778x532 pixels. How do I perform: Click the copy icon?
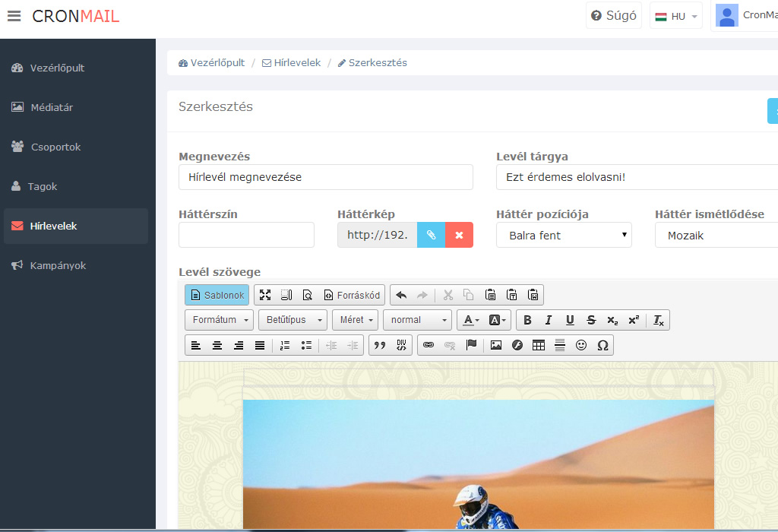click(468, 296)
